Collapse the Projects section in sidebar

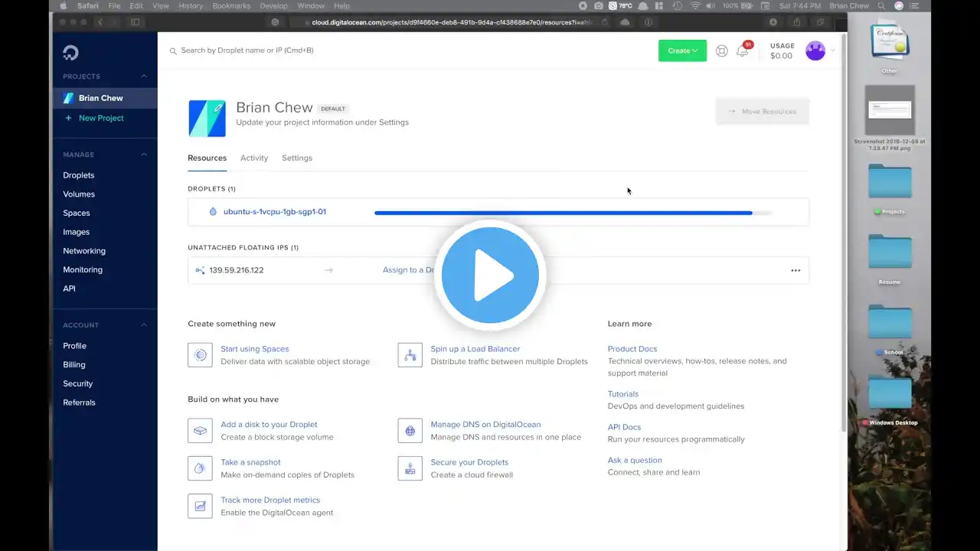click(x=143, y=77)
